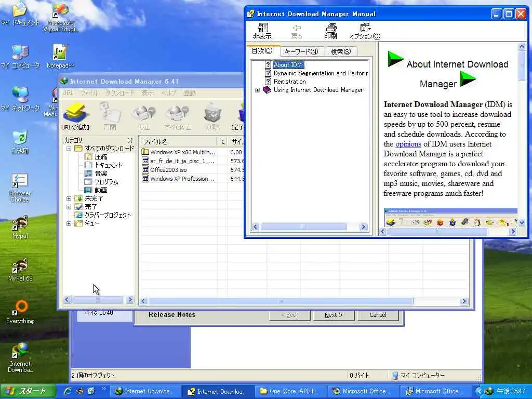Expand quick launch overflow chevron
The height and width of the screenshot is (399, 532).
point(103,389)
